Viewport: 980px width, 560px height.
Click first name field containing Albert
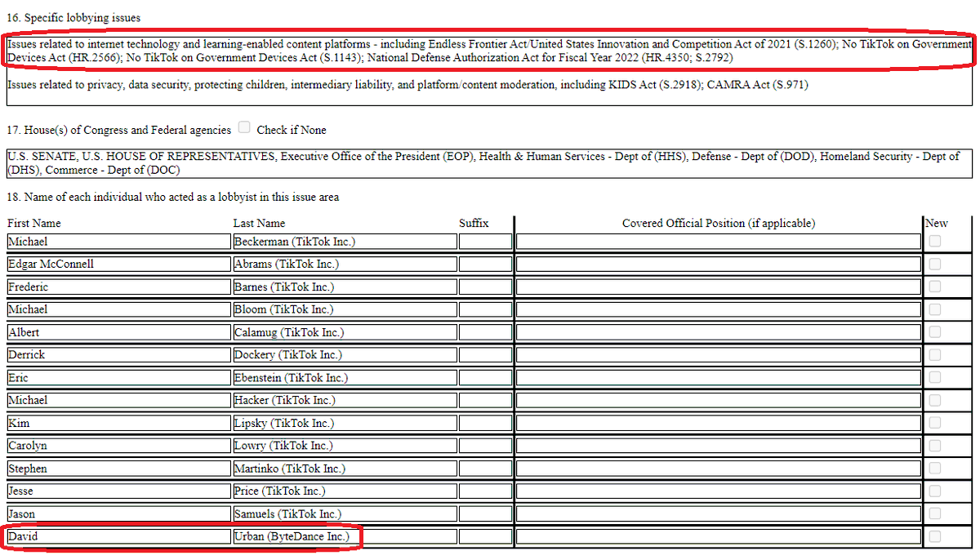pos(118,332)
